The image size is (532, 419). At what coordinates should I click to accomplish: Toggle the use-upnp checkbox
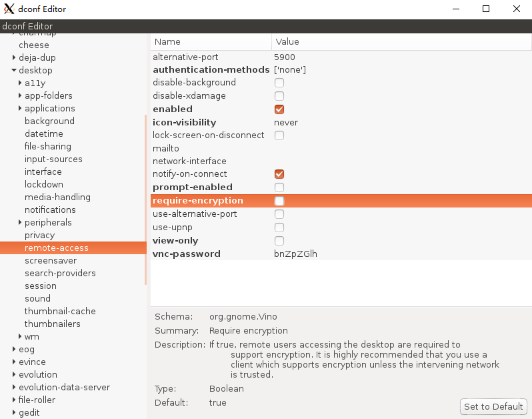click(279, 228)
